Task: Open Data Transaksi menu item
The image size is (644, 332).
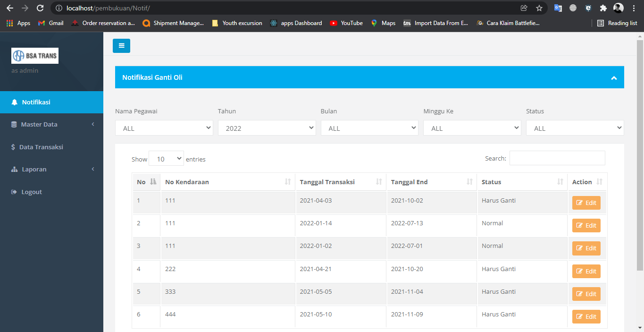Action: point(51,147)
